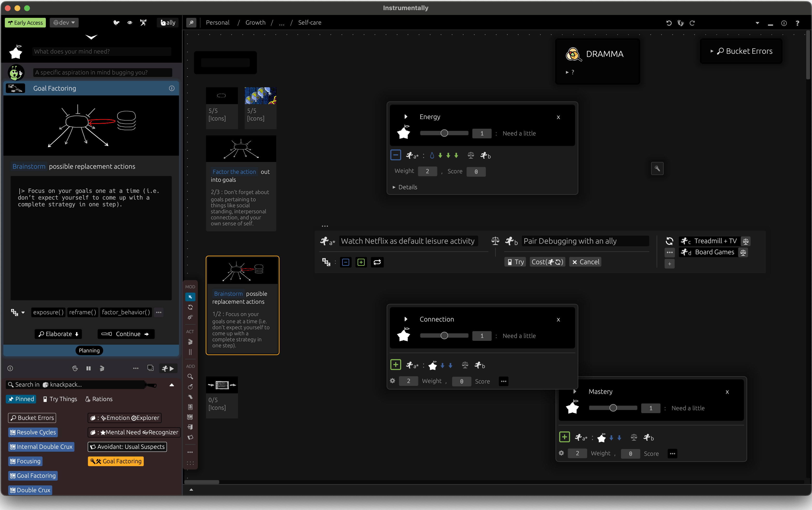
Task: Click the question mark help icon
Action: pyautogui.click(x=798, y=23)
